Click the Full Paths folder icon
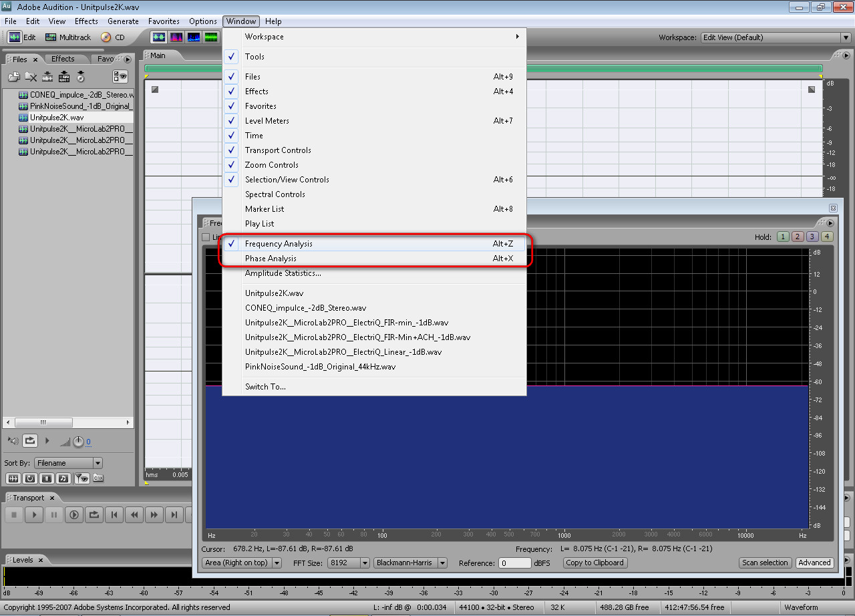Image resolution: width=855 pixels, height=616 pixels. click(x=98, y=478)
